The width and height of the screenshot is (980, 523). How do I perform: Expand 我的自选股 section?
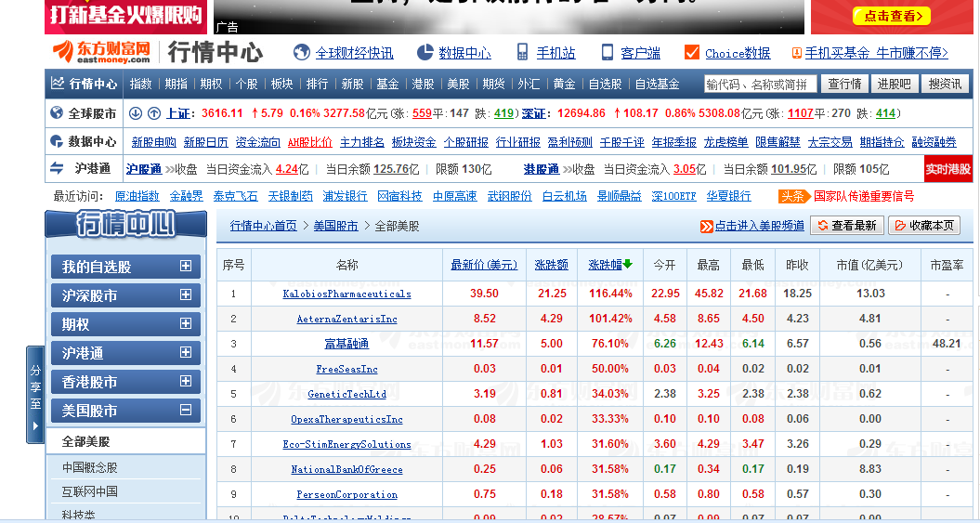click(x=186, y=267)
